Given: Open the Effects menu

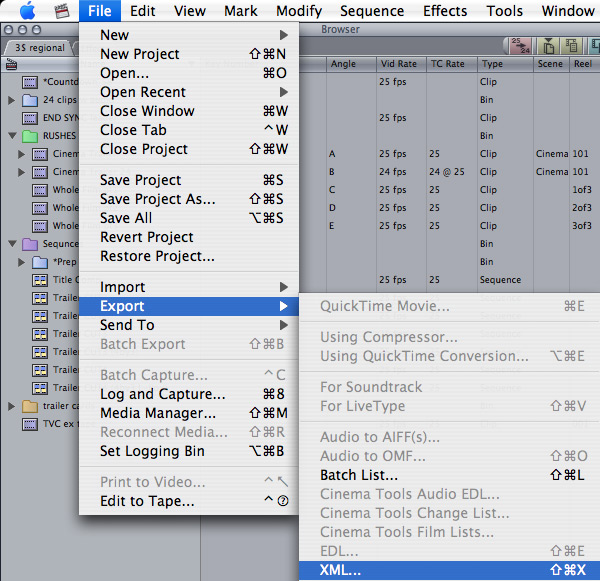Looking at the screenshot, I should (445, 11).
